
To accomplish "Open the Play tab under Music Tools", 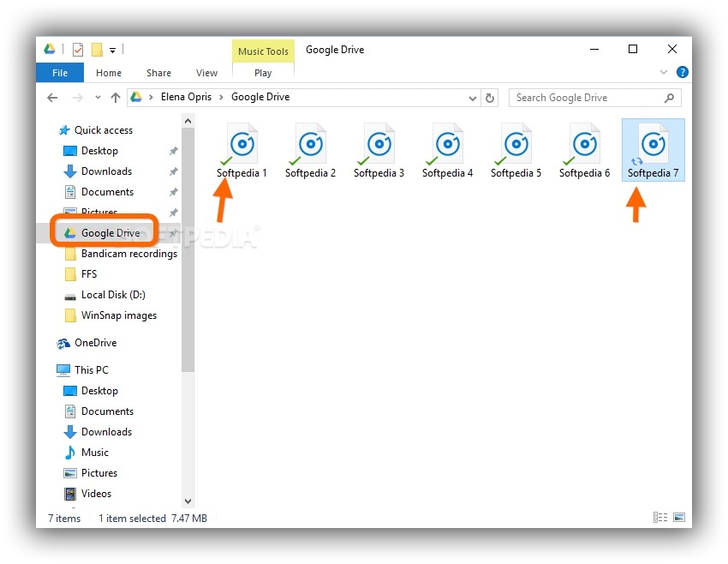I will point(262,73).
